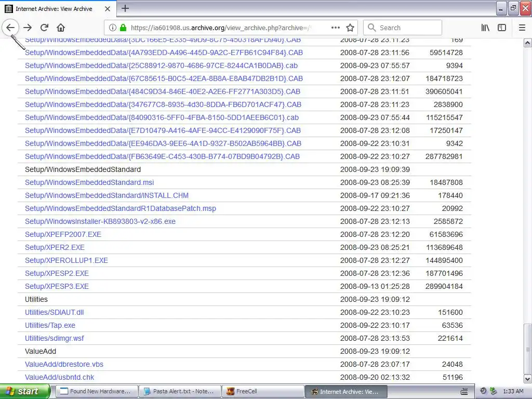
Task: Open Setup/WindowsEmbeddedStandard/INSTALL.CHM link
Action: tap(107, 195)
